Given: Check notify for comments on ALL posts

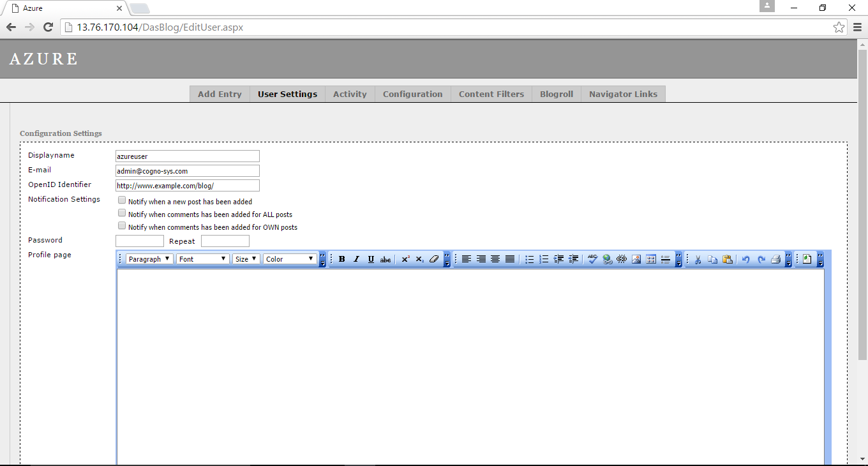Looking at the screenshot, I should click(x=122, y=213).
